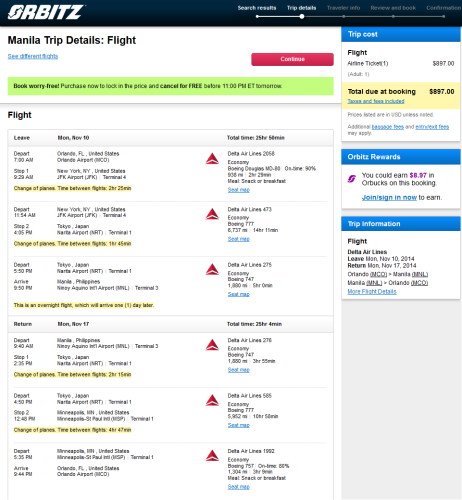
Task: Click Delta logo beside flight 275
Action: pyautogui.click(x=212, y=269)
